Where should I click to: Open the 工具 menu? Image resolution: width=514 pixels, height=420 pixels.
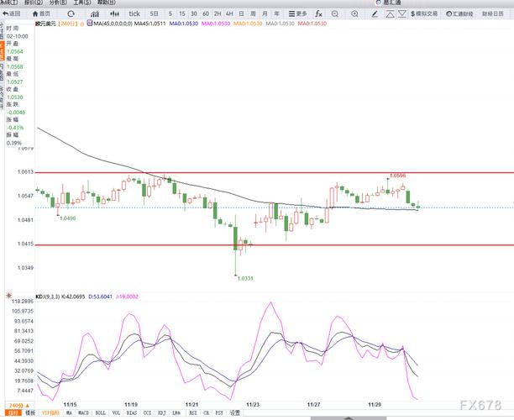(82, 3)
